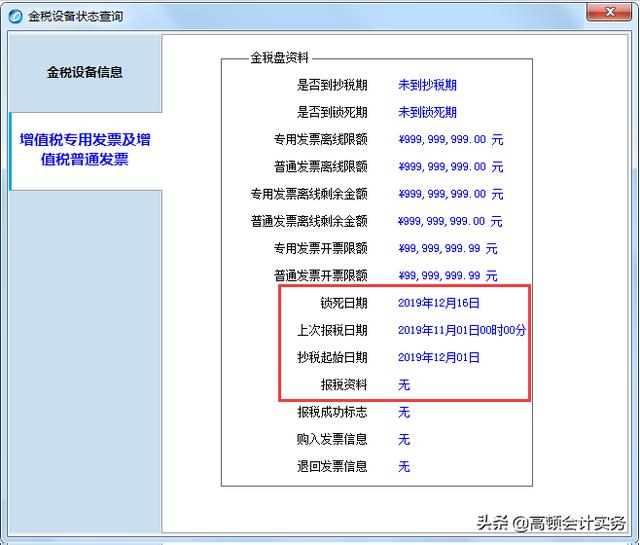
Task: Click the 专用发票开票限额 label
Action: (x=320, y=248)
